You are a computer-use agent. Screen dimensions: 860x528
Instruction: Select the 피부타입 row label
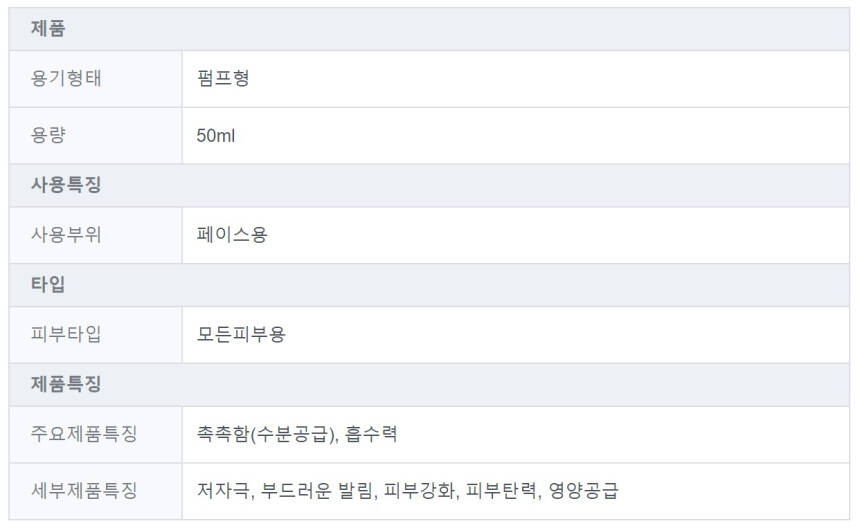66,334
